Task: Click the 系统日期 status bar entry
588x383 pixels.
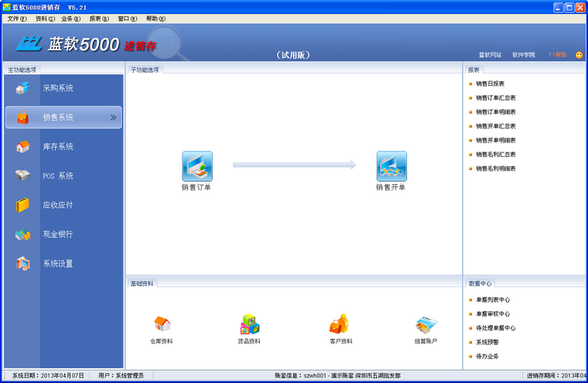Action: (x=48, y=375)
